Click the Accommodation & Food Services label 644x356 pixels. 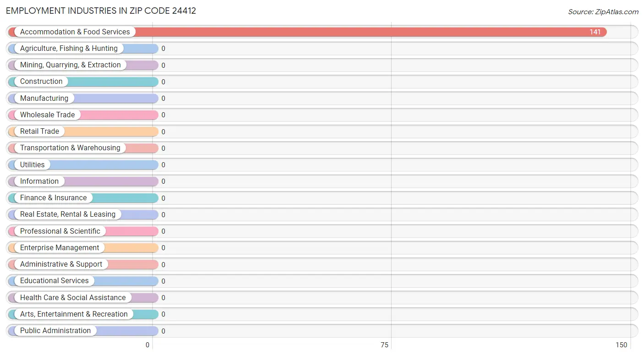coord(75,32)
